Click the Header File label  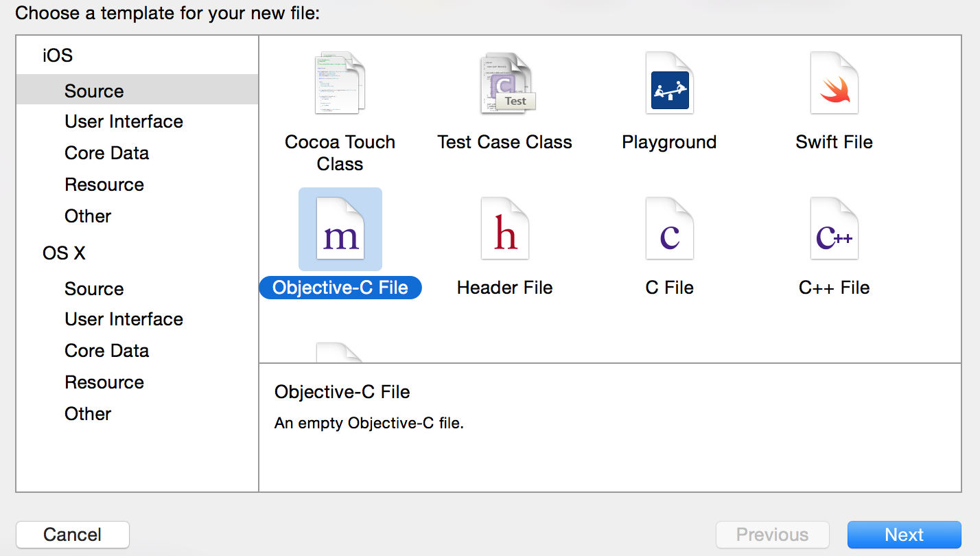coord(505,288)
